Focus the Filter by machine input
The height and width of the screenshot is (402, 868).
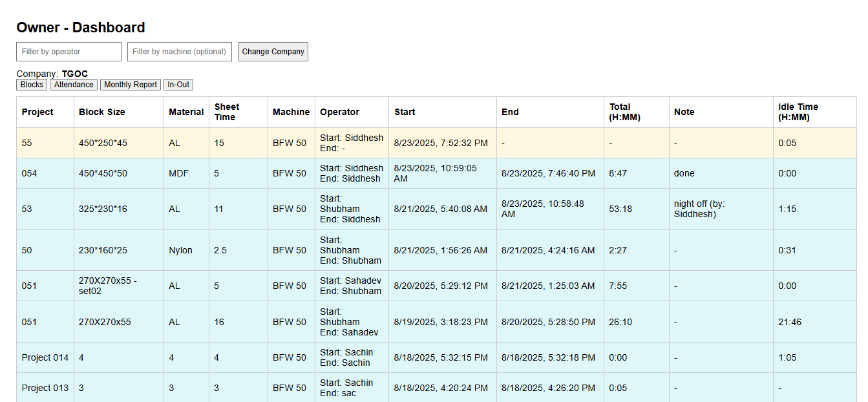[179, 52]
